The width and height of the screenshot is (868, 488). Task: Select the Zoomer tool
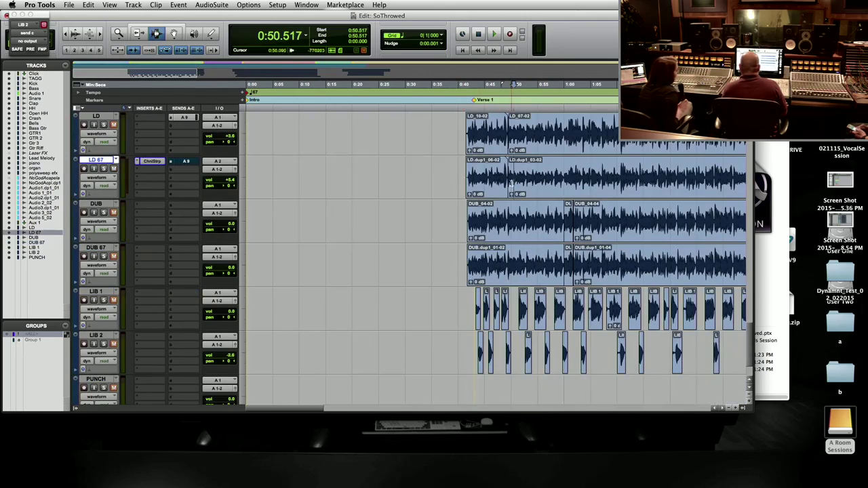119,33
